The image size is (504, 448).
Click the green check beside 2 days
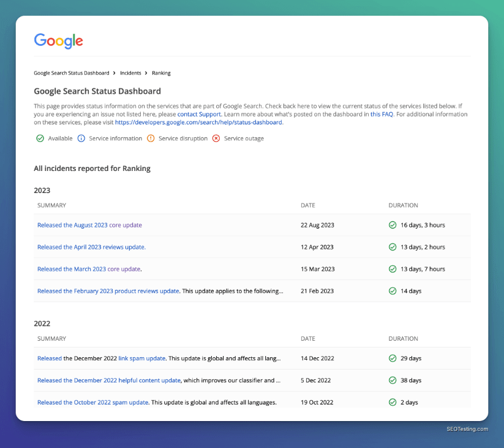tap(393, 402)
